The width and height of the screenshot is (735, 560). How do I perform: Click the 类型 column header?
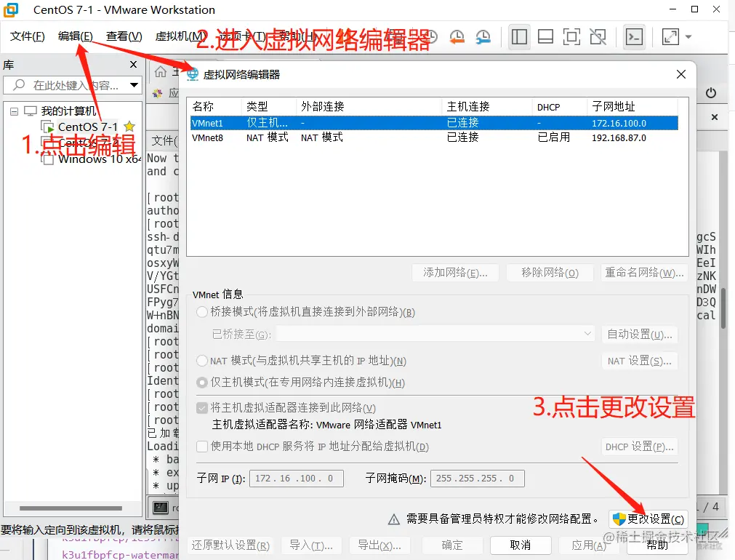point(269,106)
